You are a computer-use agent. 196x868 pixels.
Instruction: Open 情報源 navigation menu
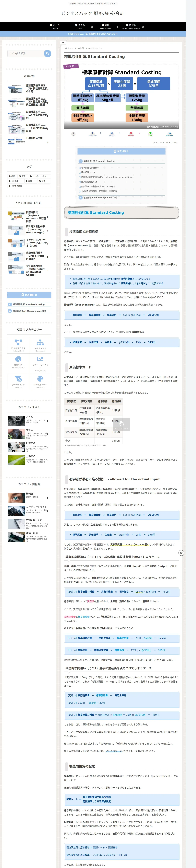pyautogui.click(x=131, y=27)
